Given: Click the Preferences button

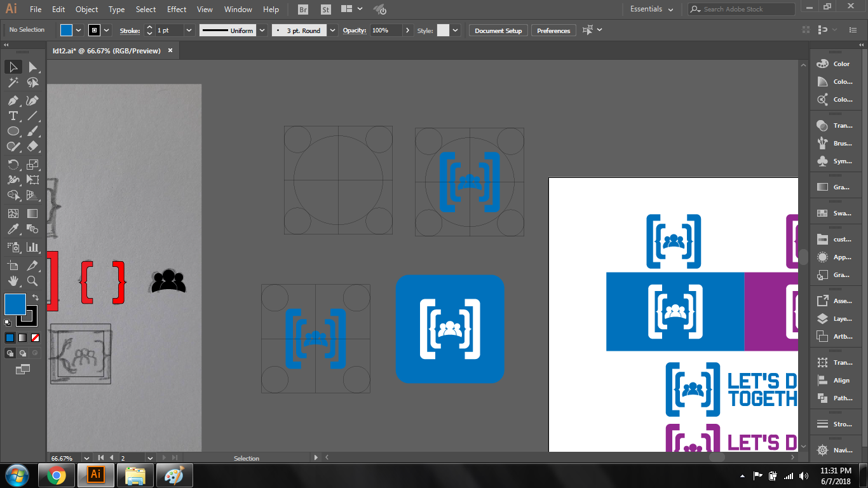Looking at the screenshot, I should click(553, 30).
